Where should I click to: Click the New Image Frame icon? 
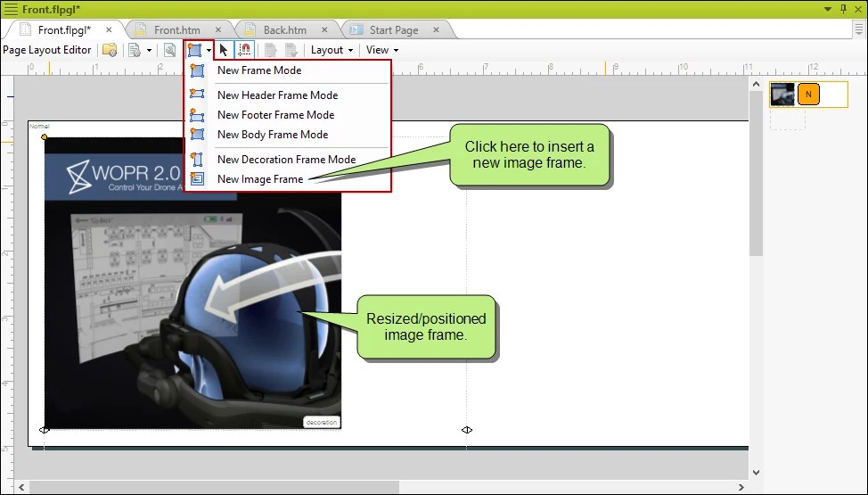197,178
